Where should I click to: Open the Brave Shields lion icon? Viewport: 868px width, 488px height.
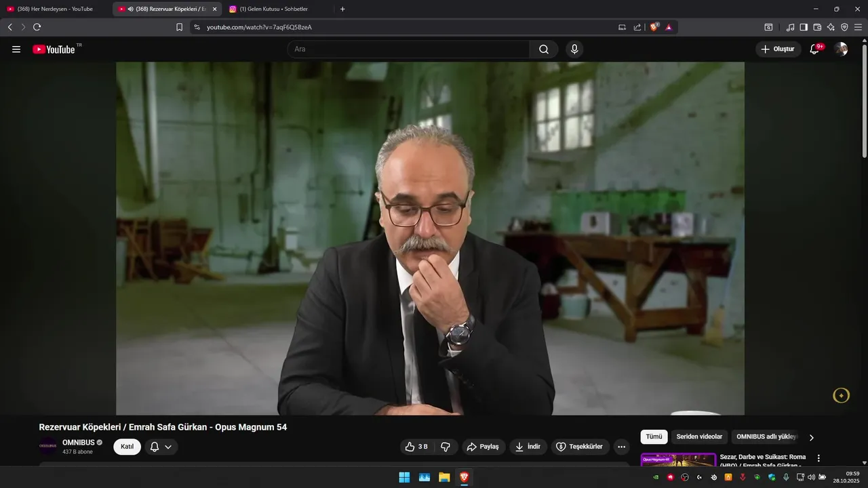pyautogui.click(x=654, y=27)
